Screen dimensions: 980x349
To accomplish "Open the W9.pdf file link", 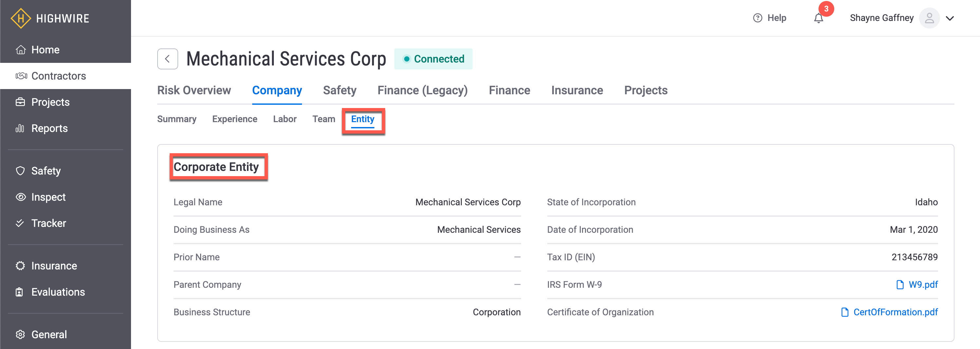I will click(x=923, y=285).
